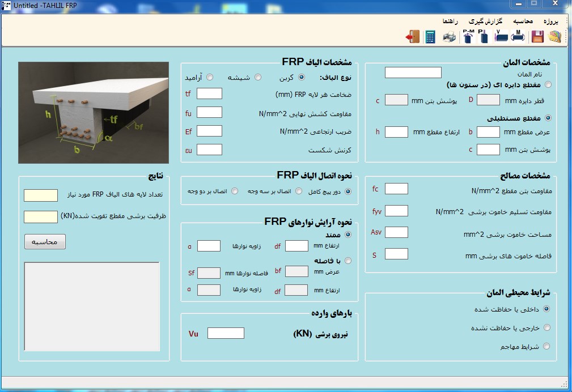The image size is (572, 392).
Task: Choose the آرامید fiber type option
Action: (x=210, y=77)
